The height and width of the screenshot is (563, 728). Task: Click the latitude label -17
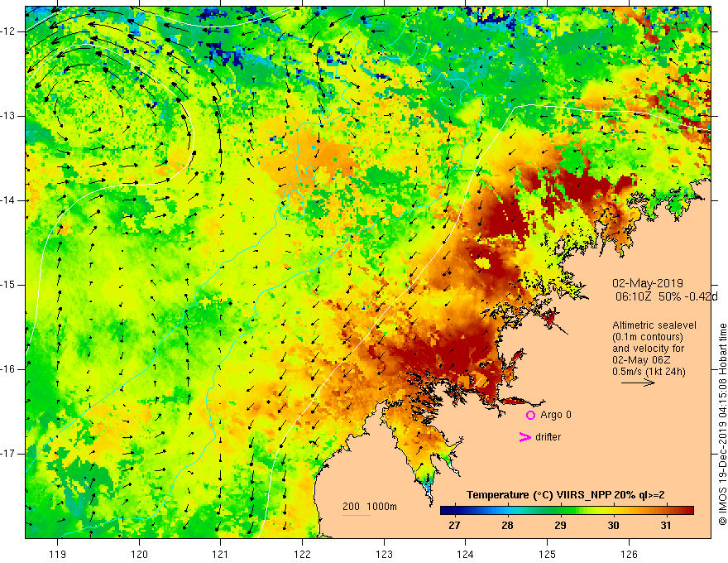click(x=9, y=454)
